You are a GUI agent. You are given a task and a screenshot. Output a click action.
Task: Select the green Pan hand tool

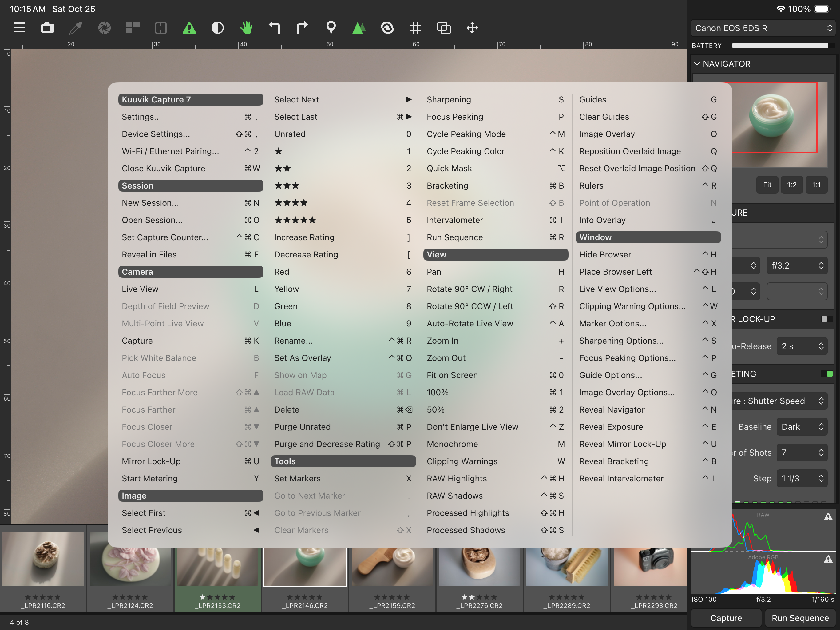pos(246,28)
